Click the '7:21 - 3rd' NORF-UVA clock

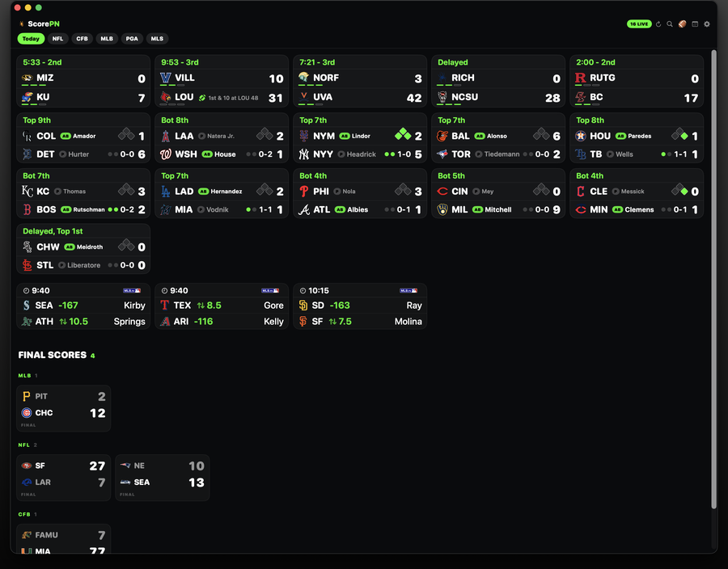tap(317, 62)
